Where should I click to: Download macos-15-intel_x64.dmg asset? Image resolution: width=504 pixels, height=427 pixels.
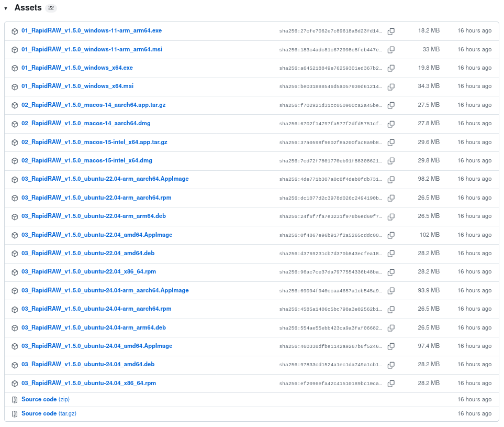pos(87,160)
